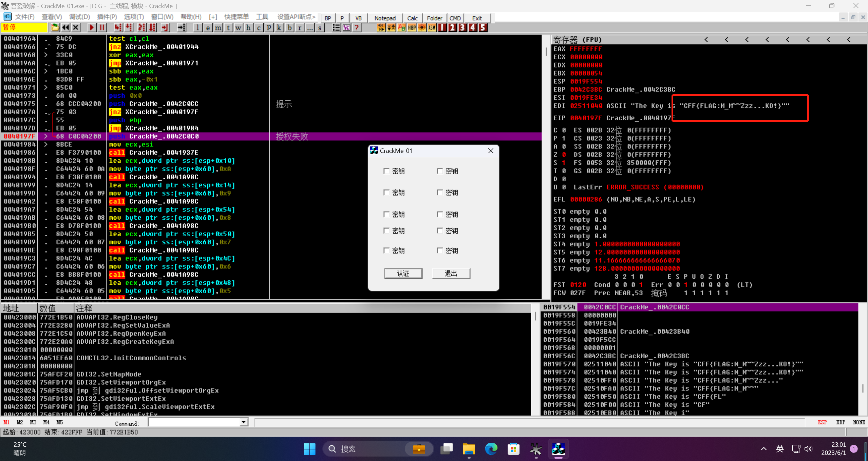Show hidden system tray icons chevron
The width and height of the screenshot is (868, 461).
(763, 449)
